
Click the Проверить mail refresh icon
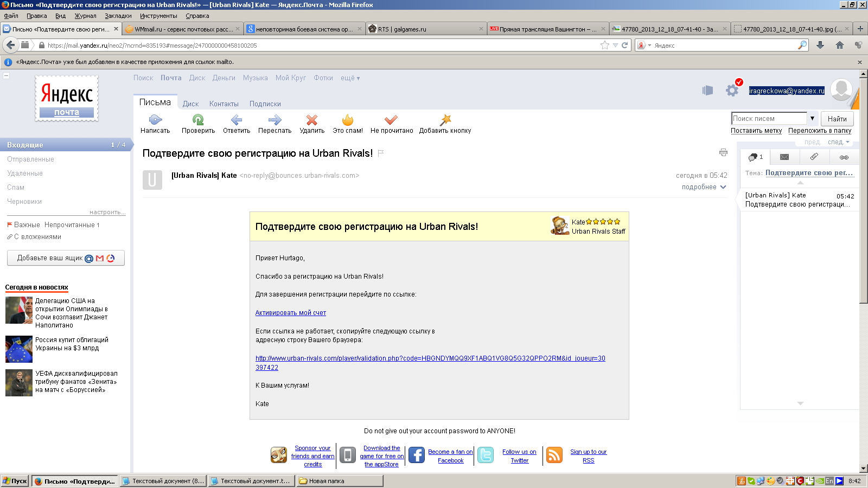coord(198,120)
